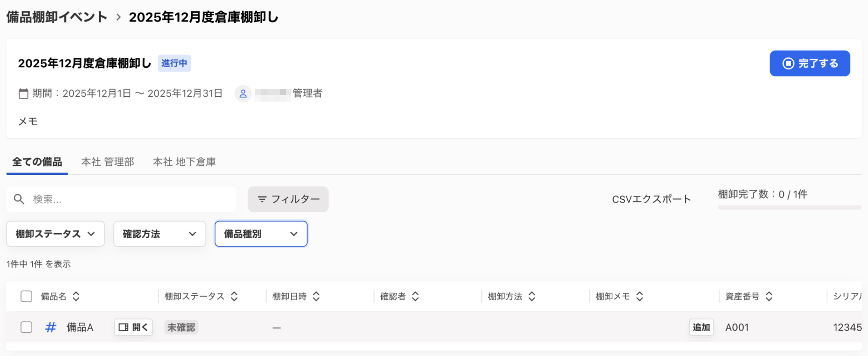Select the 本社 地下倉庫 tab
The height and width of the screenshot is (356, 868).
tap(184, 161)
